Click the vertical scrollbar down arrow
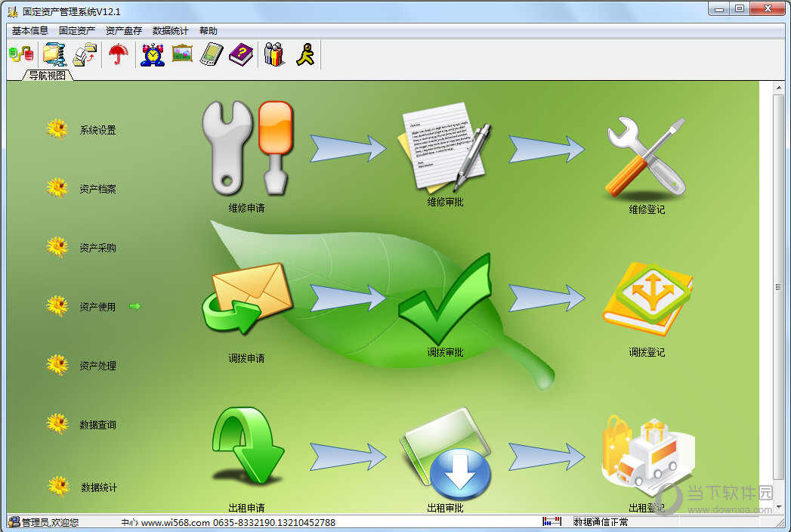This screenshot has height=532, width=791. click(x=780, y=507)
